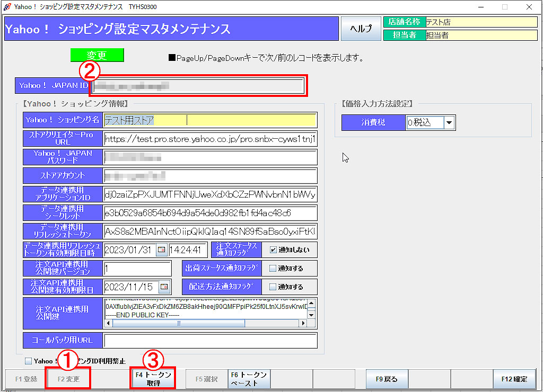The width and height of the screenshot is (543, 392).
Task: Select the データ連携用シークレット field
Action: [x=210, y=213]
